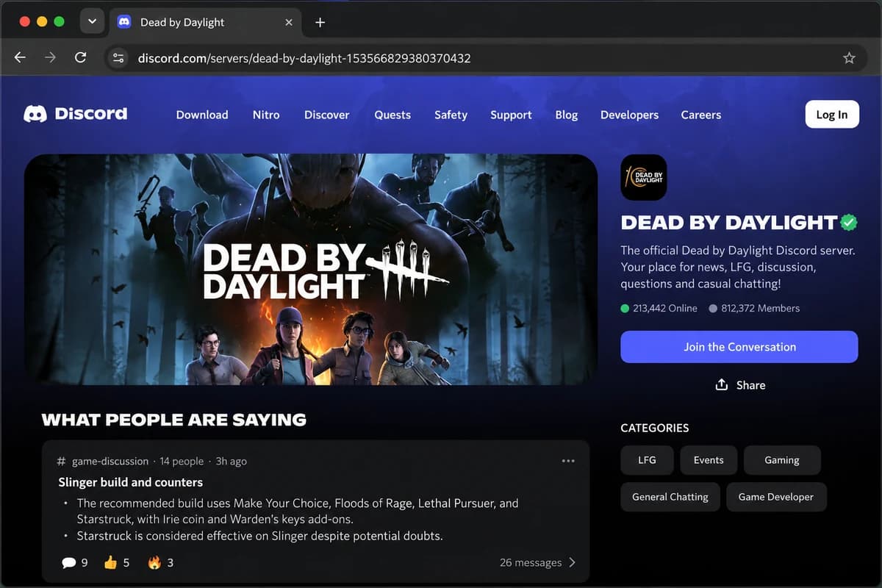Viewport: 882px width, 588px height.
Task: Open the three-dot menu on game-discussion card
Action: pyautogui.click(x=568, y=461)
